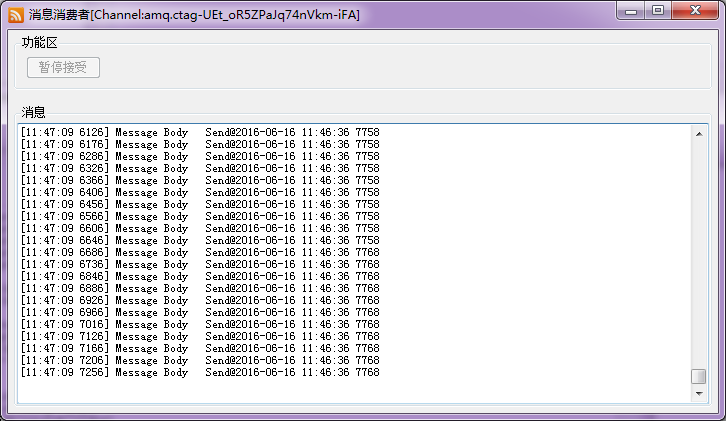Viewport: 726px width, 421px height.
Task: Click the message line stamped 11:47:09 6406
Action: (x=200, y=192)
